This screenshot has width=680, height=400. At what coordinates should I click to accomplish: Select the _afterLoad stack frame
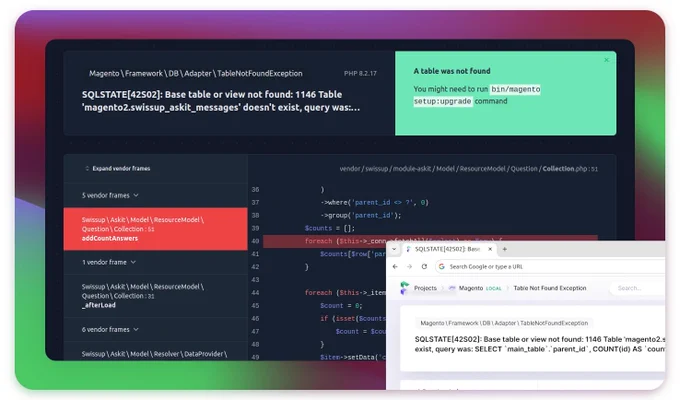(x=155, y=296)
